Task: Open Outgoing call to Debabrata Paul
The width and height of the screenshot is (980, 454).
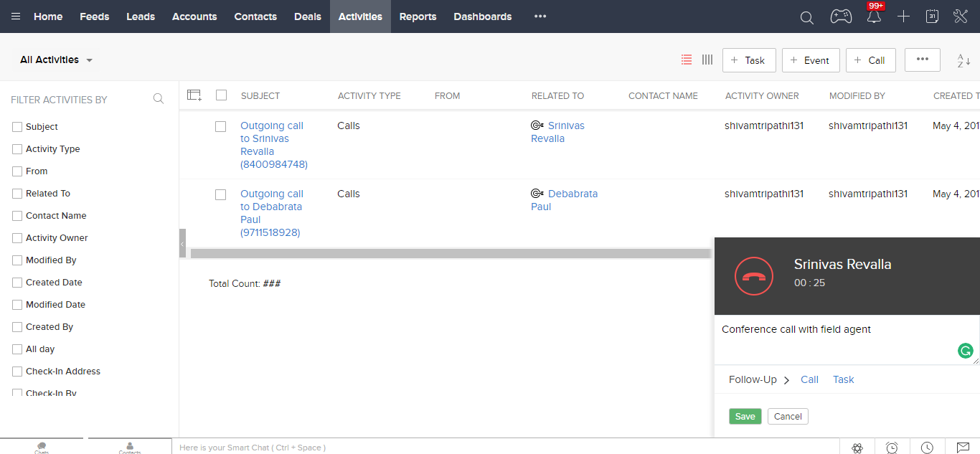Action: pos(272,213)
